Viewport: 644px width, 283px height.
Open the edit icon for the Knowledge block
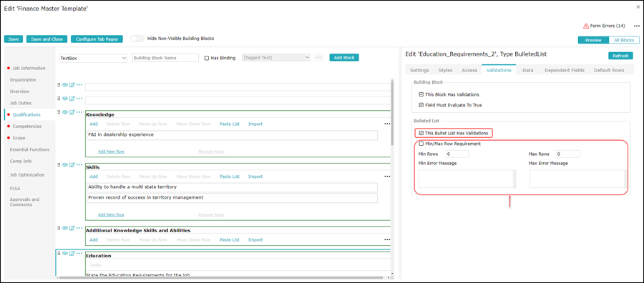click(72, 112)
